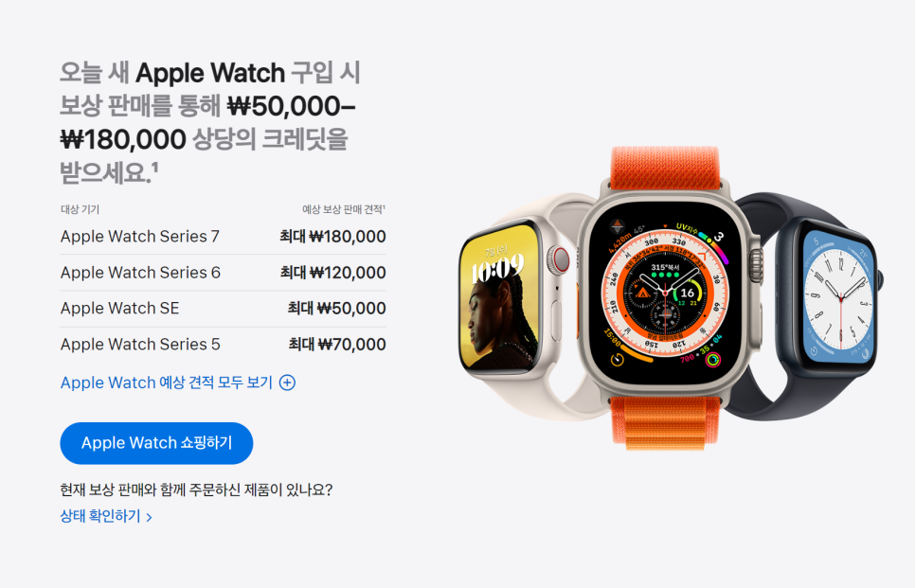Select the Apple Watch Series 5 row
The height and width of the screenshot is (588, 915).
pyautogui.click(x=223, y=344)
